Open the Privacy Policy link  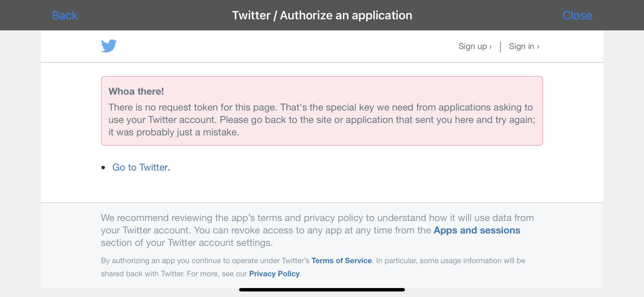tap(274, 274)
